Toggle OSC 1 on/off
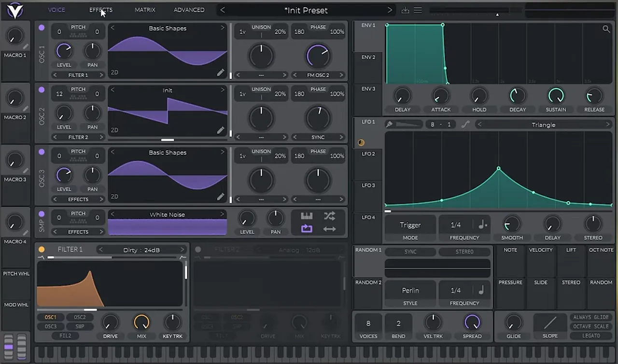Image resolution: width=618 pixels, height=364 pixels. pos(42,28)
